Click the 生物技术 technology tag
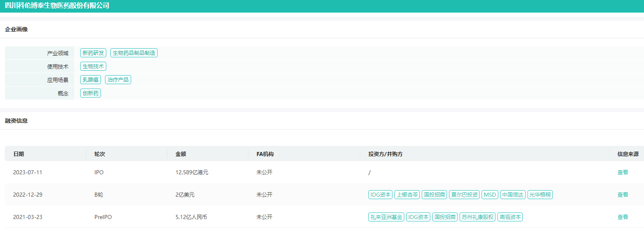 pos(93,66)
